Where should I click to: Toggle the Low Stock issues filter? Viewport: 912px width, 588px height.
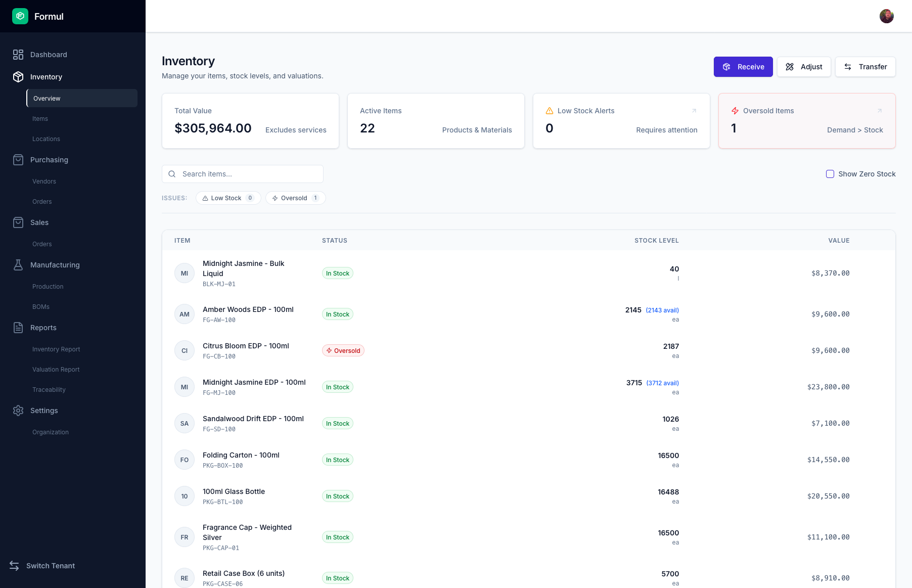[x=228, y=198]
